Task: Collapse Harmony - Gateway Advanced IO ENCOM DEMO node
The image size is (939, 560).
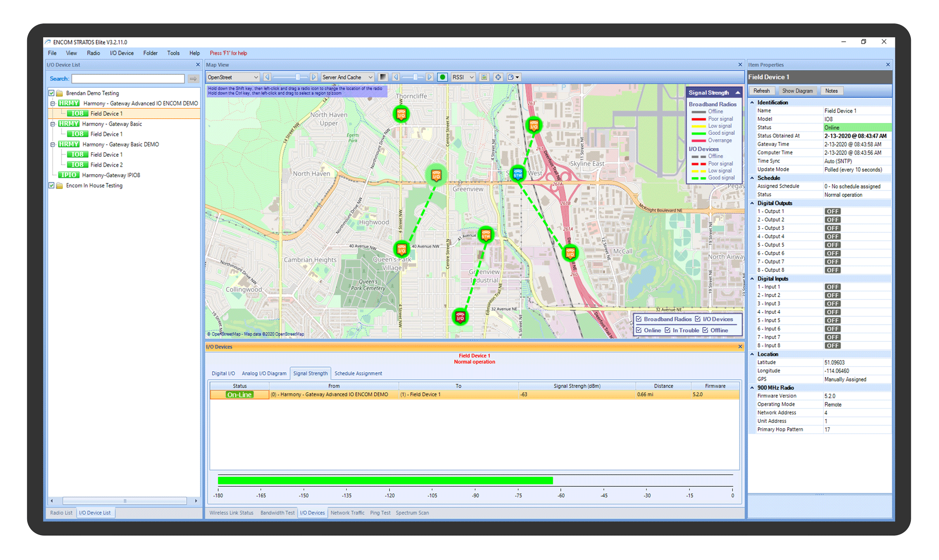Action: [x=53, y=103]
